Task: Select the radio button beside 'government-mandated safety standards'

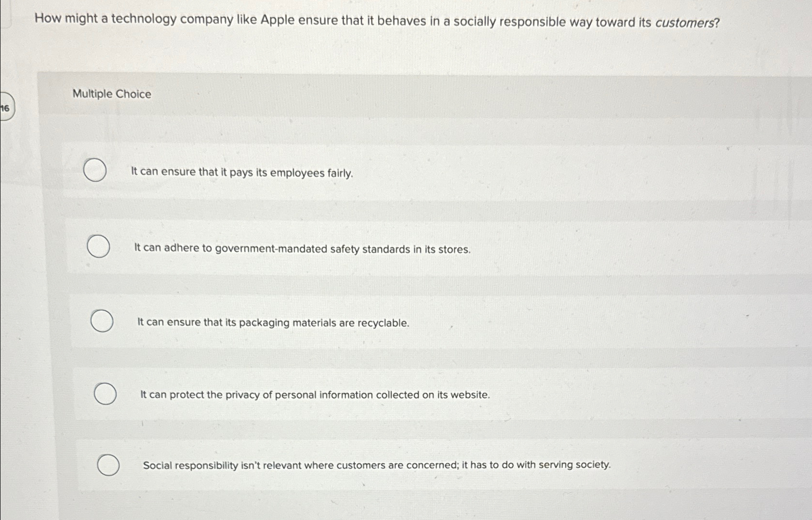Action: point(98,247)
